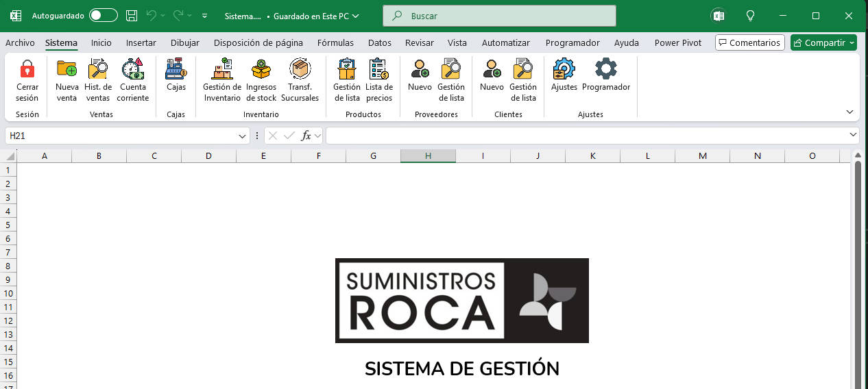
Task: Switch to Datos tab
Action: pyautogui.click(x=379, y=42)
